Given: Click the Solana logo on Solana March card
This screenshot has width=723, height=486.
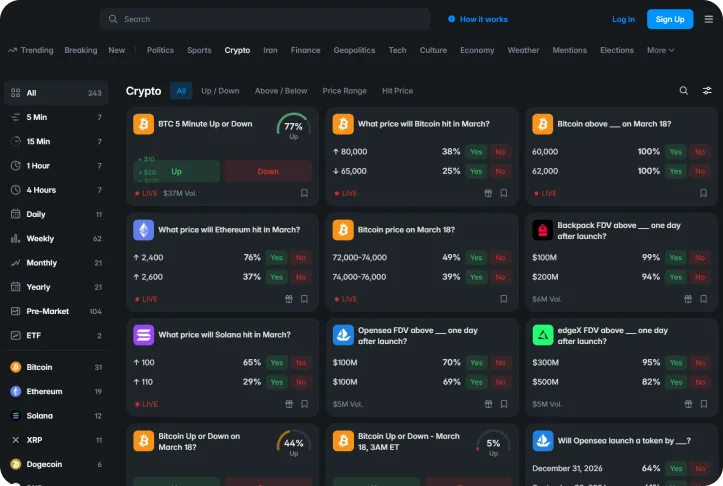Looking at the screenshot, I should pyautogui.click(x=143, y=335).
